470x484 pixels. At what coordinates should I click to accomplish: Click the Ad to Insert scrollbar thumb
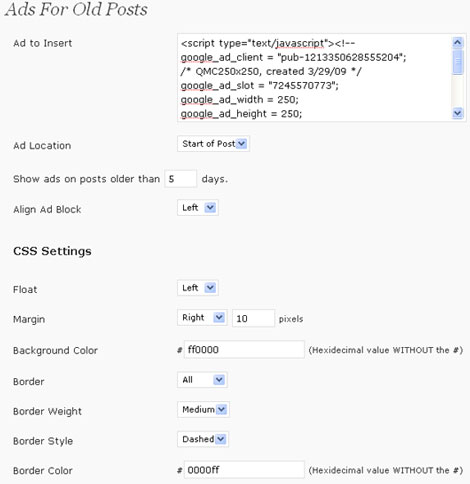coord(457,62)
